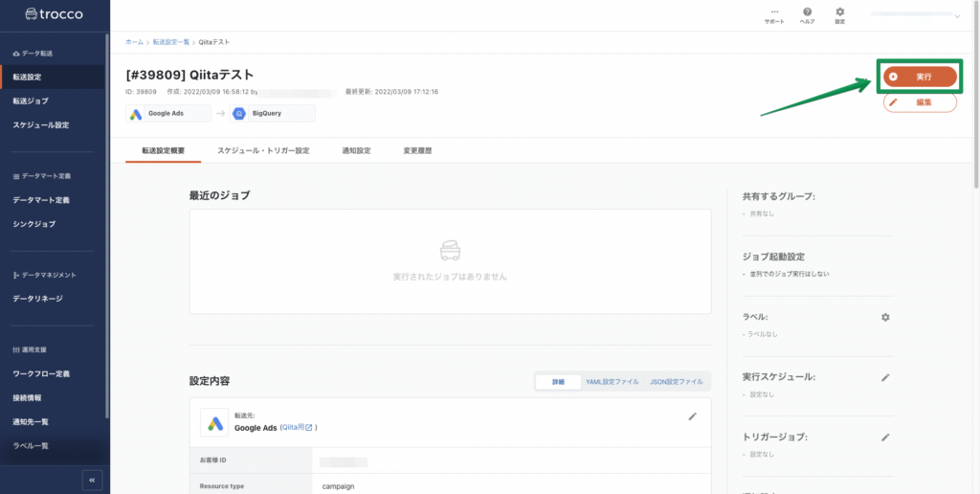The image size is (980, 494).
Task: Switch to the 通知設定 tab
Action: pyautogui.click(x=356, y=151)
